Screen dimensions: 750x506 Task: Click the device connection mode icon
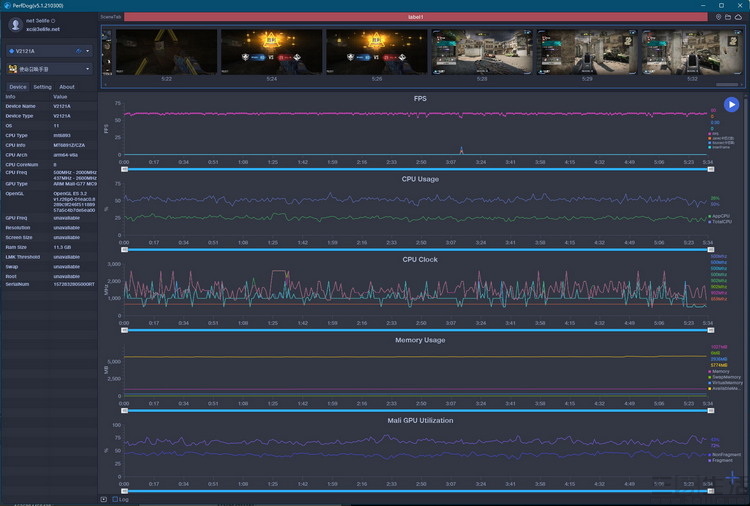(x=79, y=51)
